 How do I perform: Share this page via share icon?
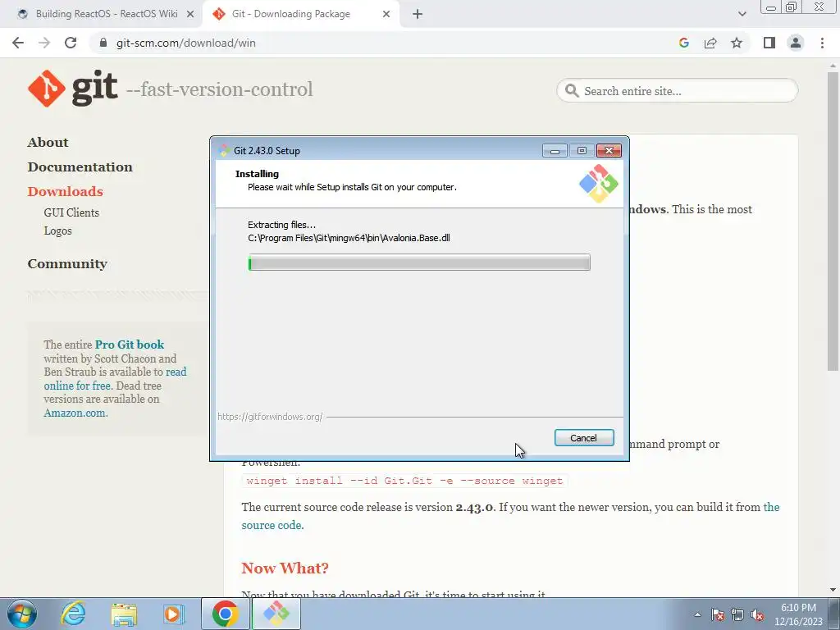tap(710, 43)
